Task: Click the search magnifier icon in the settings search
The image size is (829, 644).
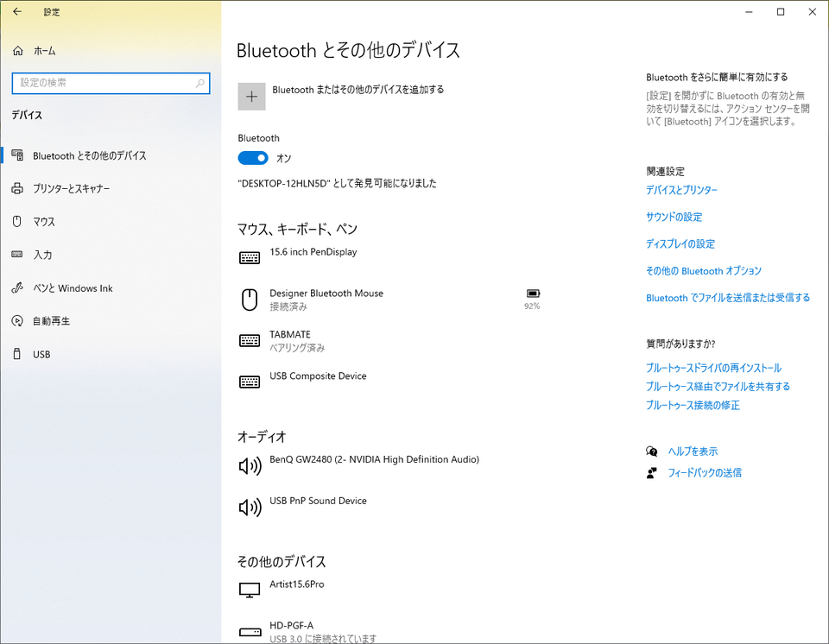Action: 199,83
